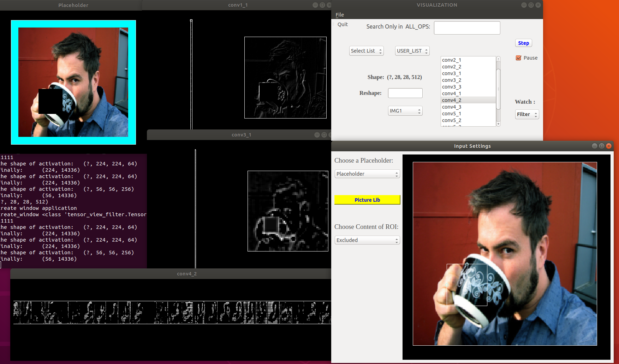Open the IMG1 dropdown
Image resolution: width=619 pixels, height=364 pixels.
tap(405, 111)
